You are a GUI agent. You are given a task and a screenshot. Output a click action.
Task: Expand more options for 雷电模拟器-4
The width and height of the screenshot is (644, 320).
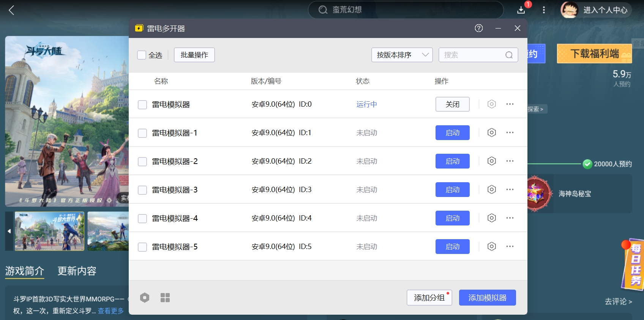[x=510, y=218]
